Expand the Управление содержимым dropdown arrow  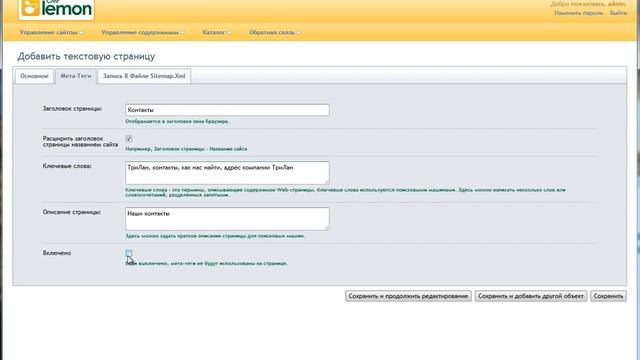tap(182, 33)
